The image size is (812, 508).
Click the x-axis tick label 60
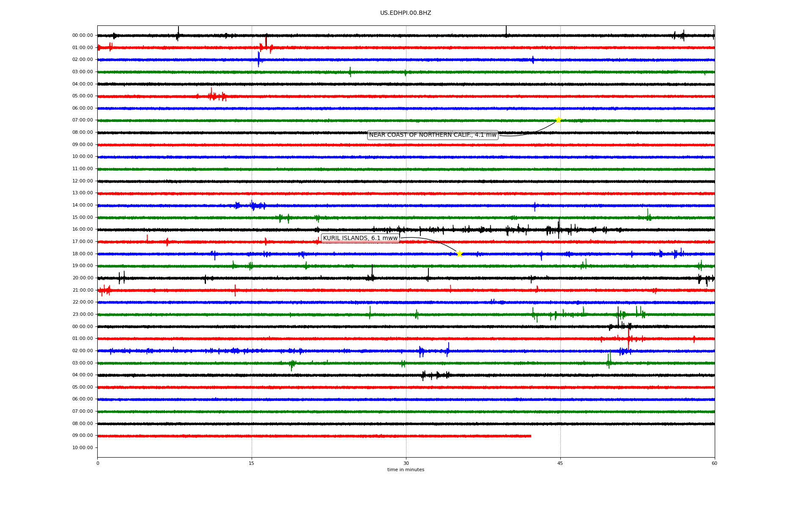tap(714, 463)
